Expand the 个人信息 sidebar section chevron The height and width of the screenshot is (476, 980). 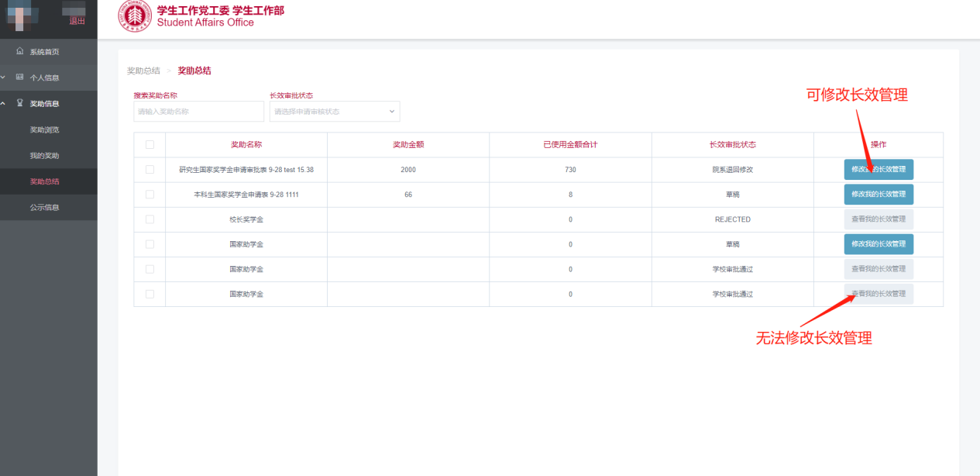[4, 78]
